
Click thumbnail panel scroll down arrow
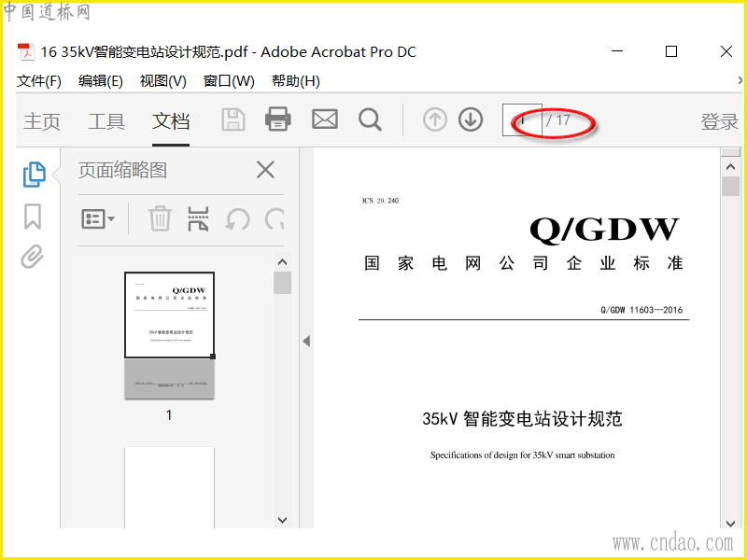(283, 520)
